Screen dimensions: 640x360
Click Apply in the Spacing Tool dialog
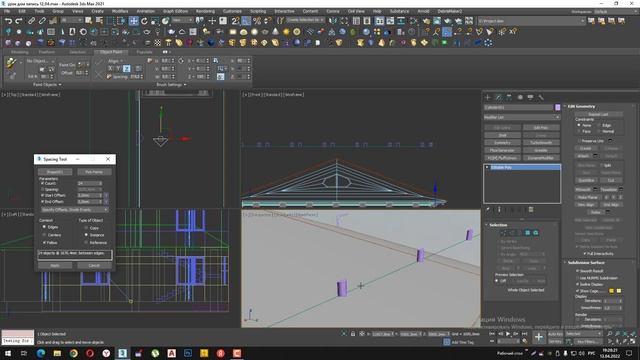coord(55,265)
